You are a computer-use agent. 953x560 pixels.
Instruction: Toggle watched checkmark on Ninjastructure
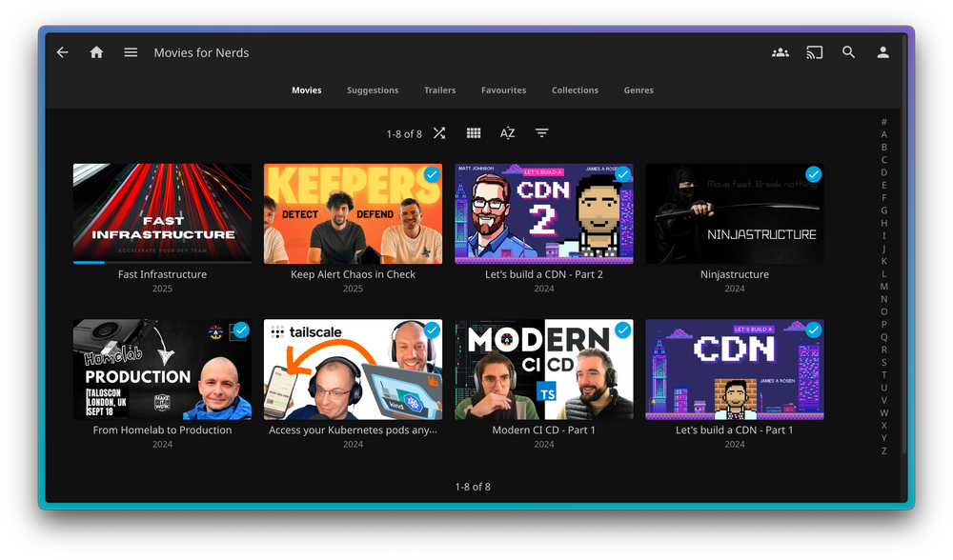813,174
